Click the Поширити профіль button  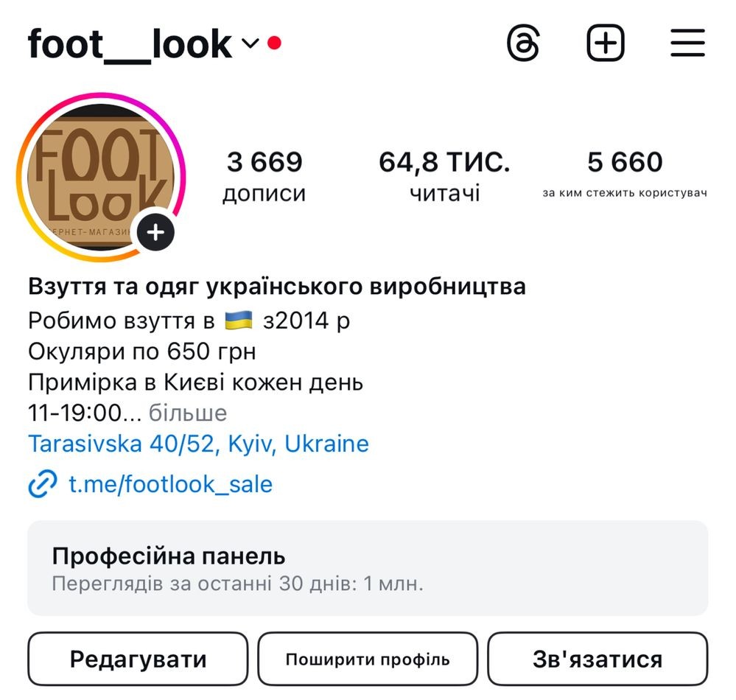point(368,659)
